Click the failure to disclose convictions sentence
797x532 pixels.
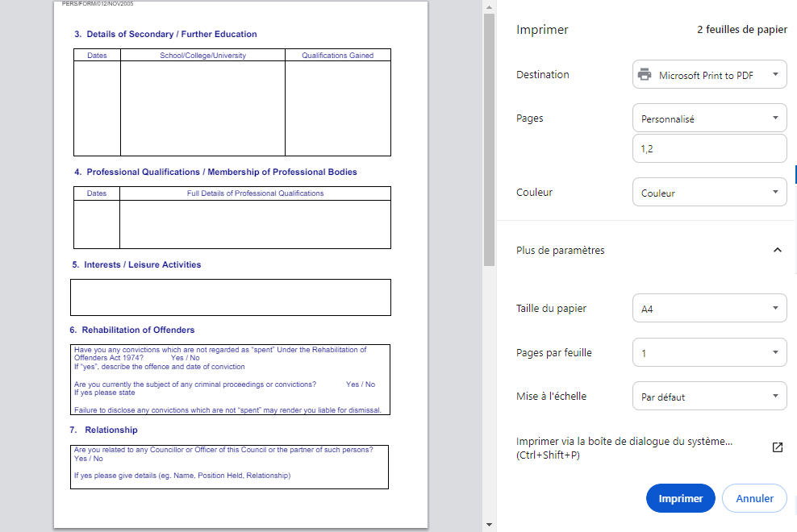[227, 410]
